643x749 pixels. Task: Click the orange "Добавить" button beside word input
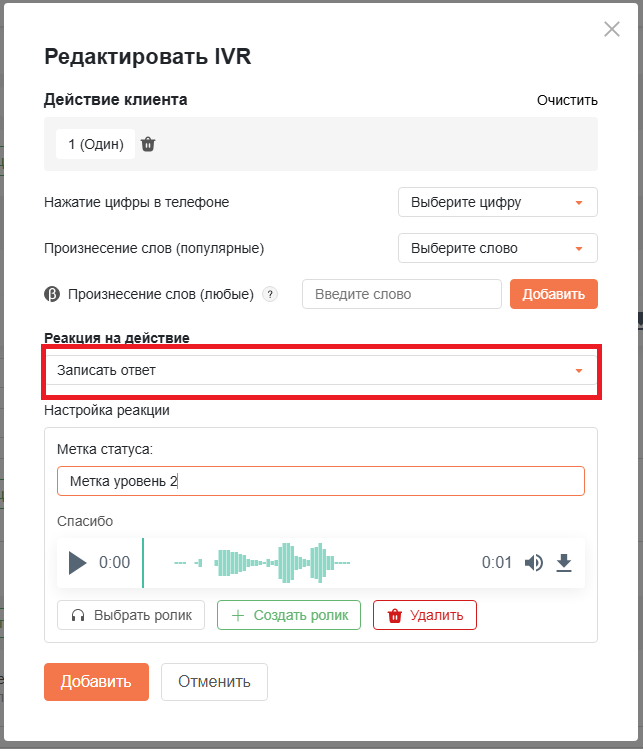pos(554,294)
